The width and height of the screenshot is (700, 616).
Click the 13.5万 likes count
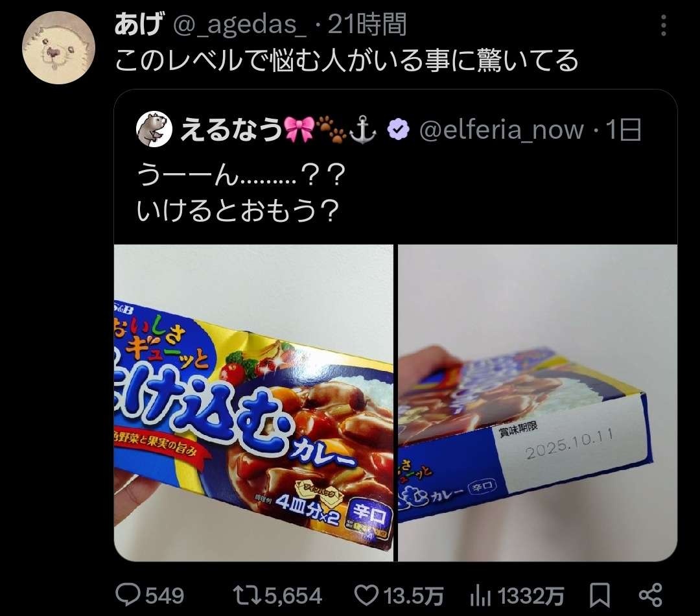pos(414,597)
